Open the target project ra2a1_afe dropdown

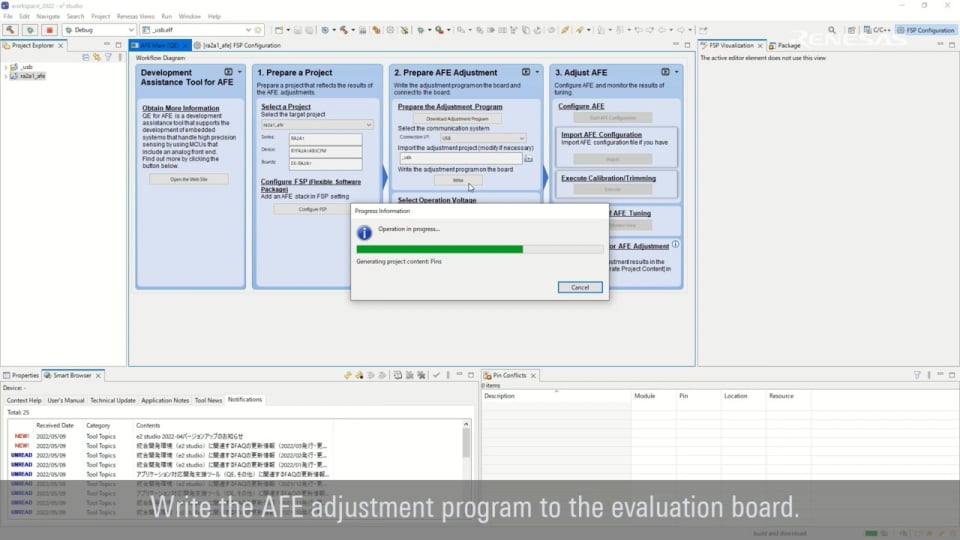pyautogui.click(x=368, y=125)
